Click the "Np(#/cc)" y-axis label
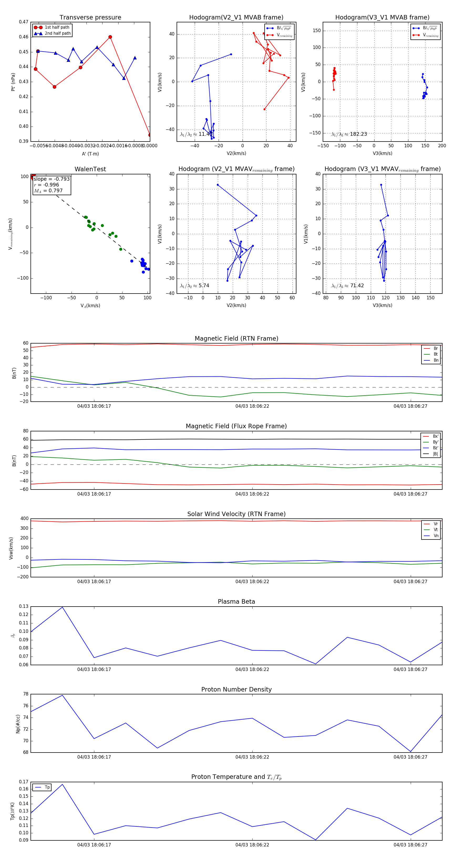The image size is (473, 868). tap(18, 724)
